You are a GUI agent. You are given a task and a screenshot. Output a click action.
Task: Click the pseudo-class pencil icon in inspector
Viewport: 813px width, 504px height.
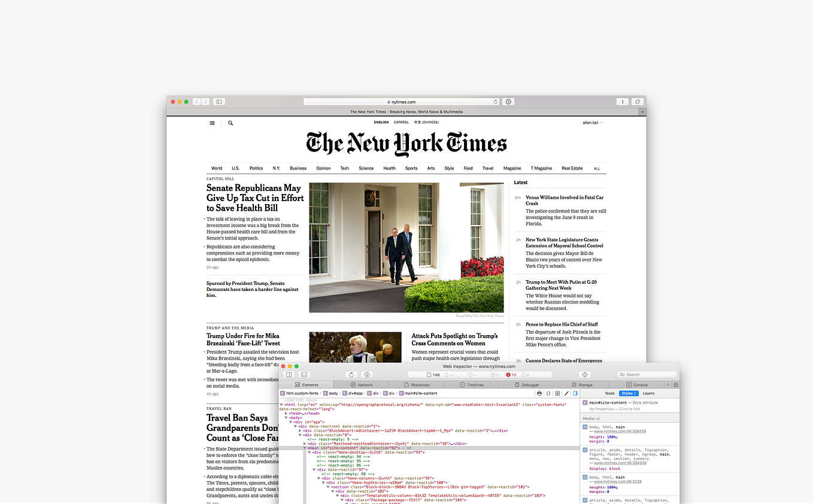click(x=566, y=393)
